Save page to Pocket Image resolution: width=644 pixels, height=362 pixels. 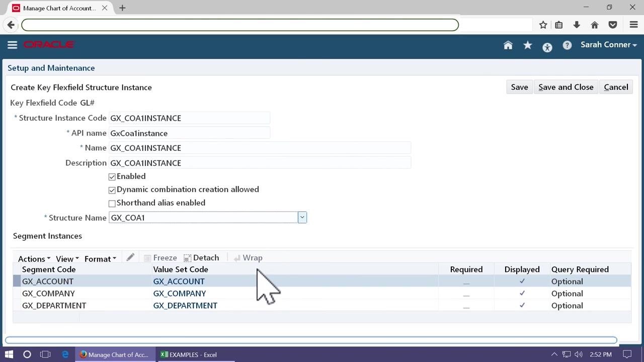(x=613, y=25)
